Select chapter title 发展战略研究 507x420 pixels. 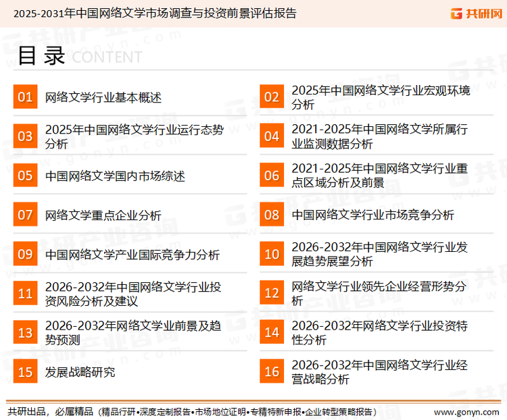tap(80, 372)
